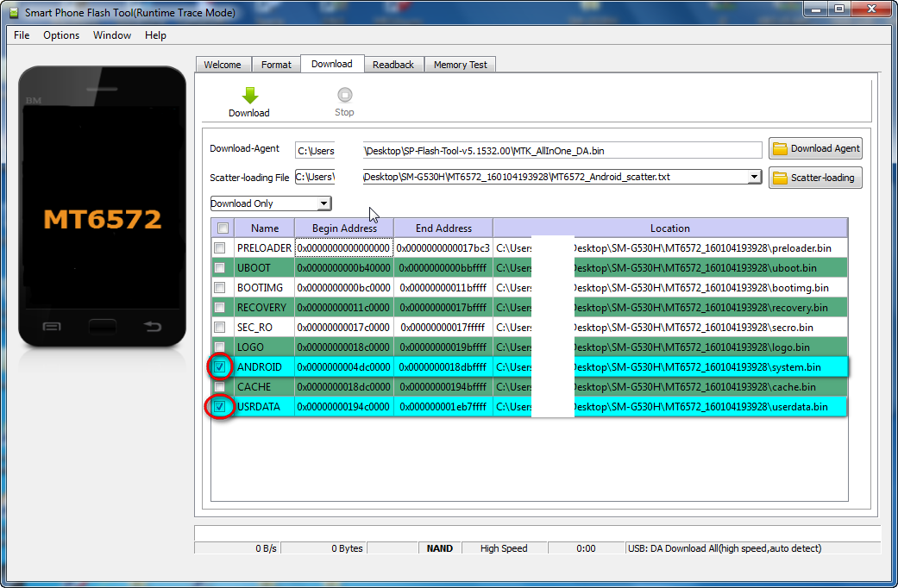Click the High Speed status entry
The image size is (898, 588).
(x=504, y=548)
